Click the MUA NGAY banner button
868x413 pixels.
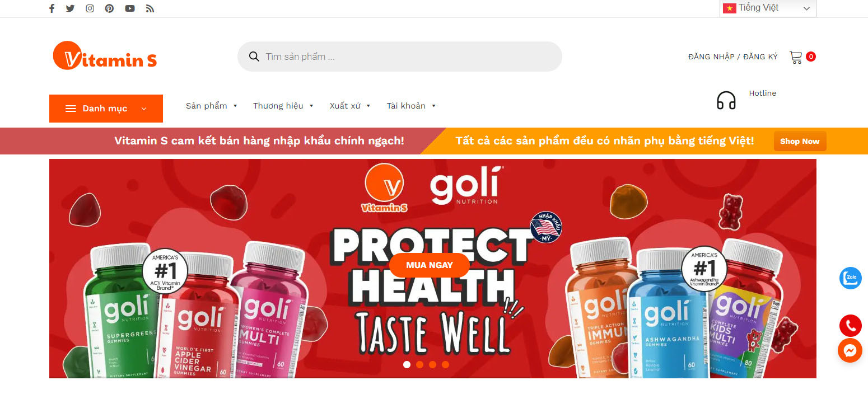[430, 265]
